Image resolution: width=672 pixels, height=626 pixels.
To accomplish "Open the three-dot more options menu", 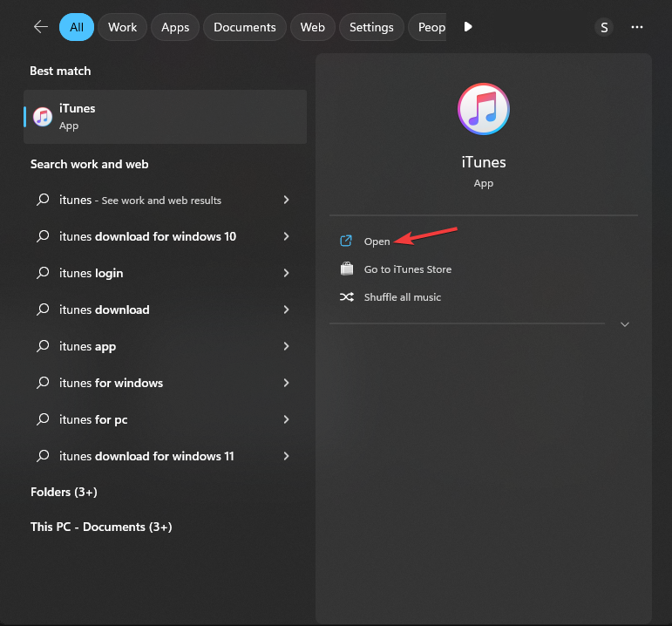I will [637, 27].
